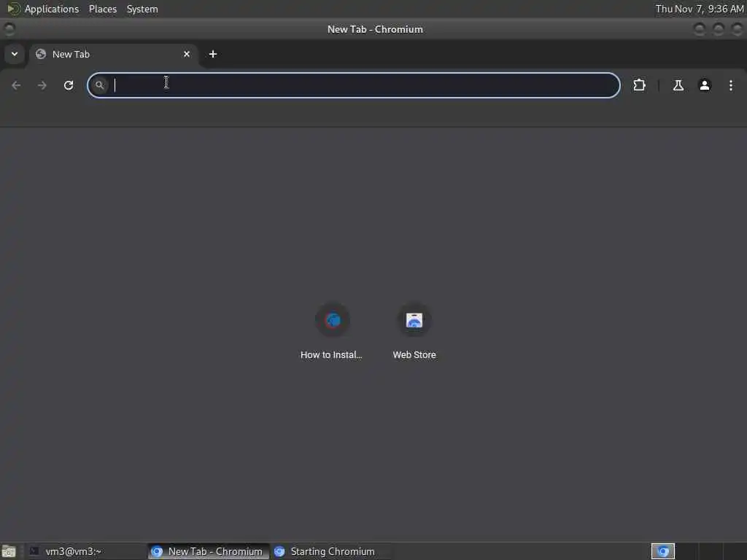The image size is (747, 560).
Task: Click the clock showing Thu Nov 7
Action: [700, 9]
